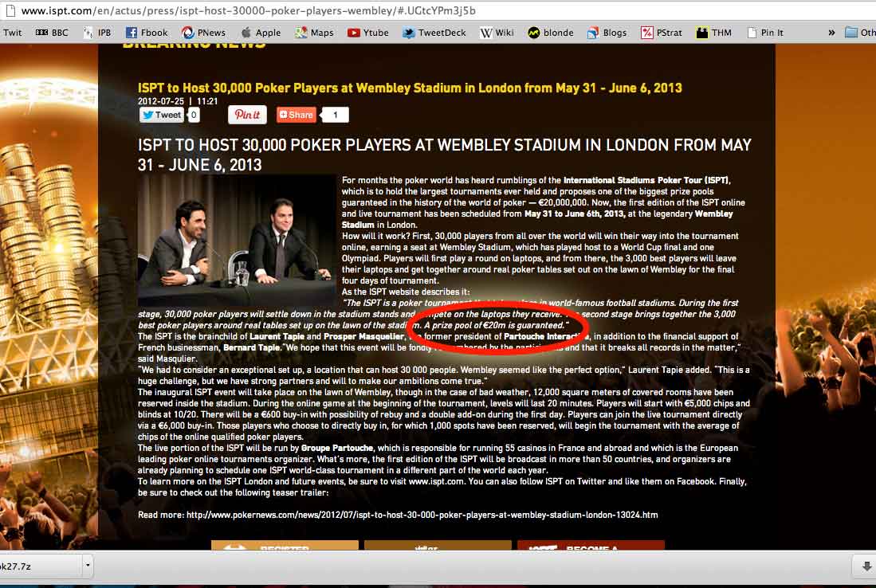Click the press conference photo
Image resolution: width=876 pixels, height=588 pixels.
(x=237, y=241)
